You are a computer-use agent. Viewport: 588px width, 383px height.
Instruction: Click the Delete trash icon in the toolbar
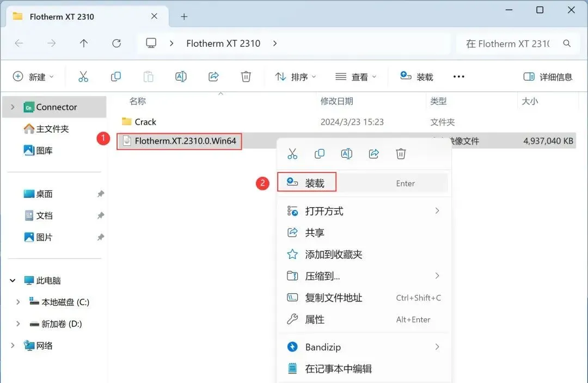(x=246, y=77)
